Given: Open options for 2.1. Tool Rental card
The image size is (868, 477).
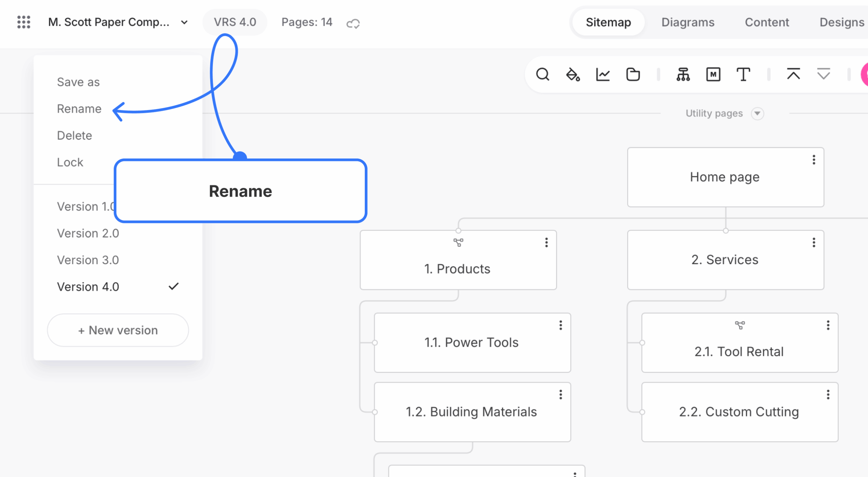Looking at the screenshot, I should [828, 325].
